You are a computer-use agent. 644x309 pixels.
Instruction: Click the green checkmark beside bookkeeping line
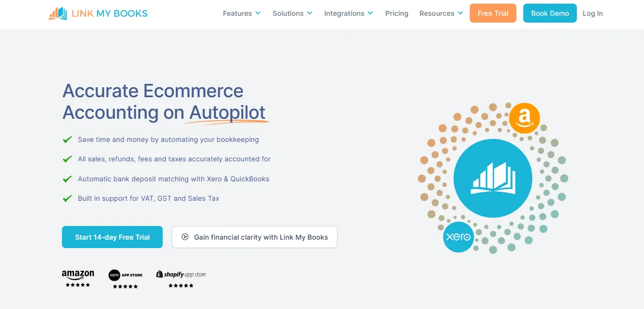coord(67,140)
